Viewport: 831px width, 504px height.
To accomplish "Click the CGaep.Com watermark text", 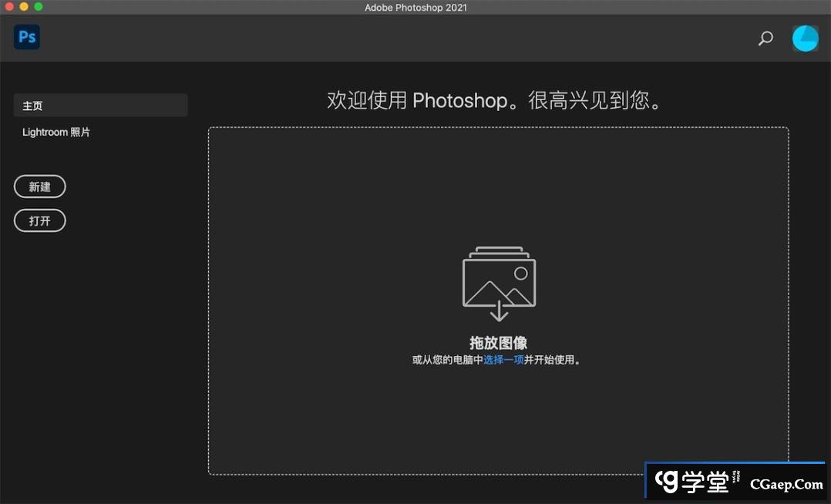I will pos(786,484).
